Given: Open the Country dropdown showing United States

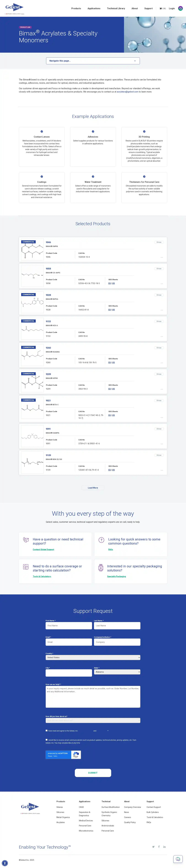Looking at the screenshot, I should point(93,657).
